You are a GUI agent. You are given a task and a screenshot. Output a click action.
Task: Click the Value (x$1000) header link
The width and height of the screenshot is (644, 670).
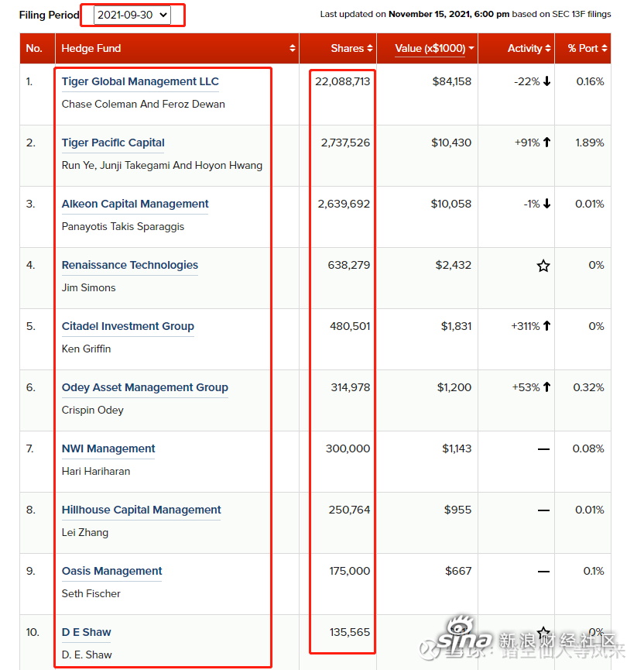coord(430,48)
